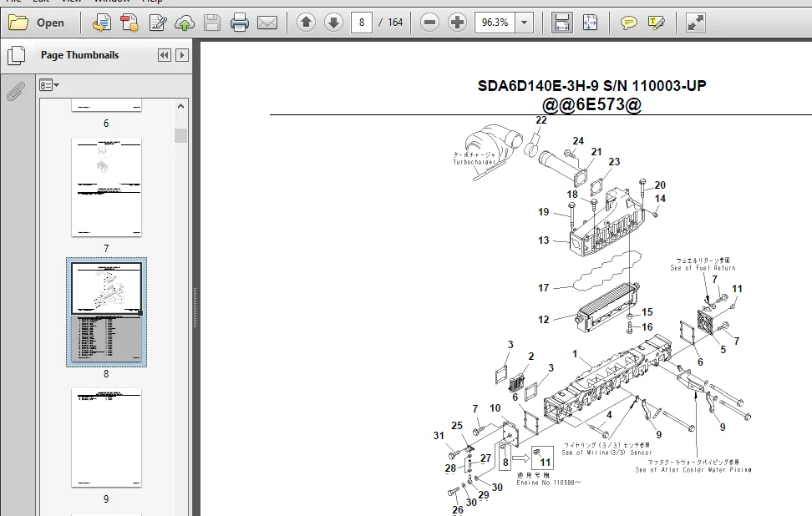Add a sticky note comment
The width and height of the screenshot is (812, 516).
628,23
